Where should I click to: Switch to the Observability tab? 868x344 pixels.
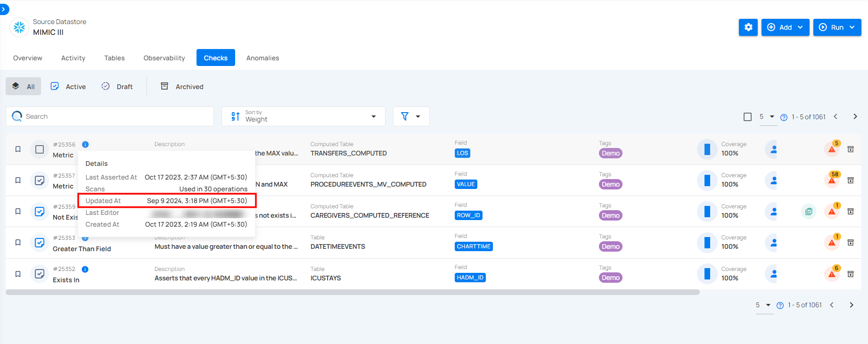tap(164, 58)
